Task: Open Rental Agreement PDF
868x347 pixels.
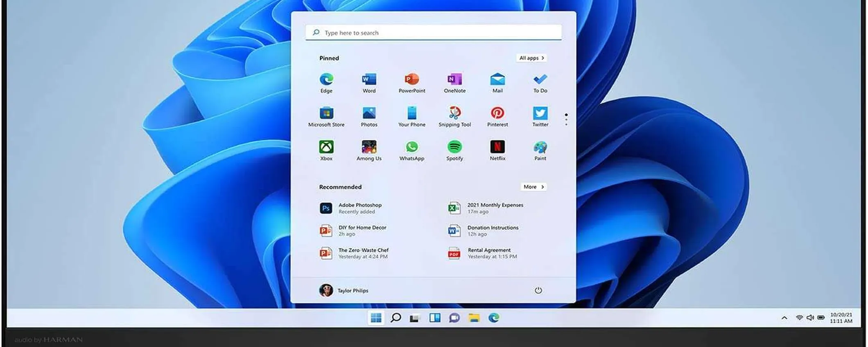Action: click(x=482, y=253)
